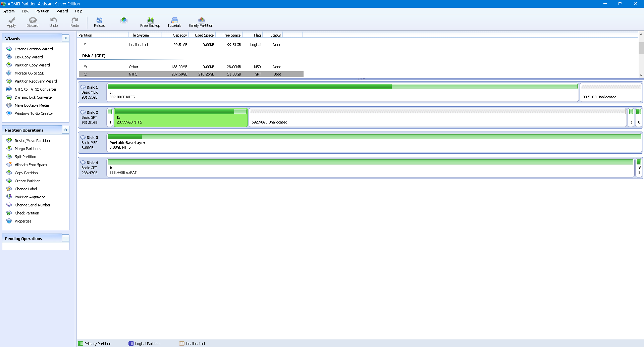Click the Reload toolbar icon
Image resolution: width=644 pixels, height=347 pixels.
100,22
